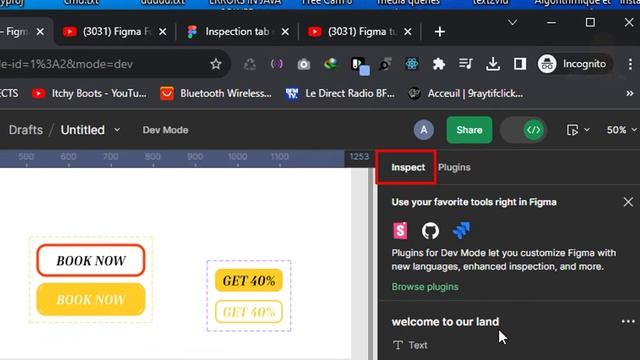Viewport: 640px width, 360px height.
Task: Close the first YouTube Figma tab
Action: pyautogui.click(x=162, y=31)
